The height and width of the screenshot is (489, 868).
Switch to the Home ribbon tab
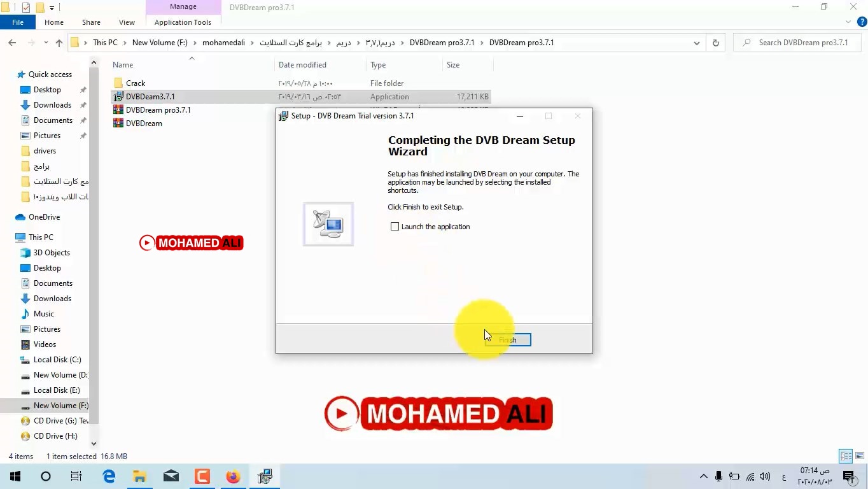coord(54,22)
